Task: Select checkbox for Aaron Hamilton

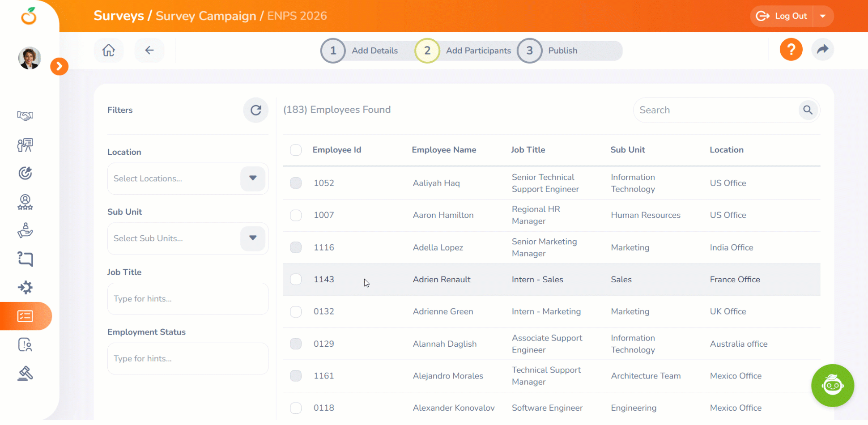Action: tap(296, 215)
